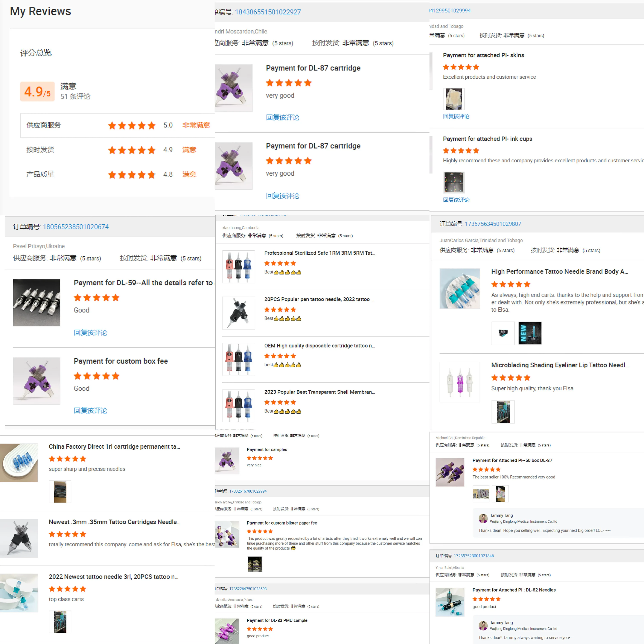Click reply link under custom box fee review
644x644 pixels.
click(x=90, y=410)
